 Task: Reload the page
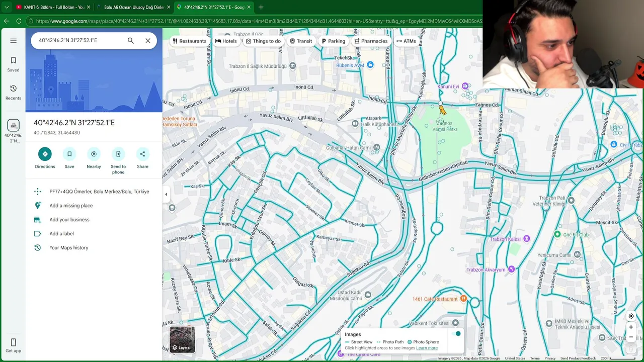coord(19,21)
